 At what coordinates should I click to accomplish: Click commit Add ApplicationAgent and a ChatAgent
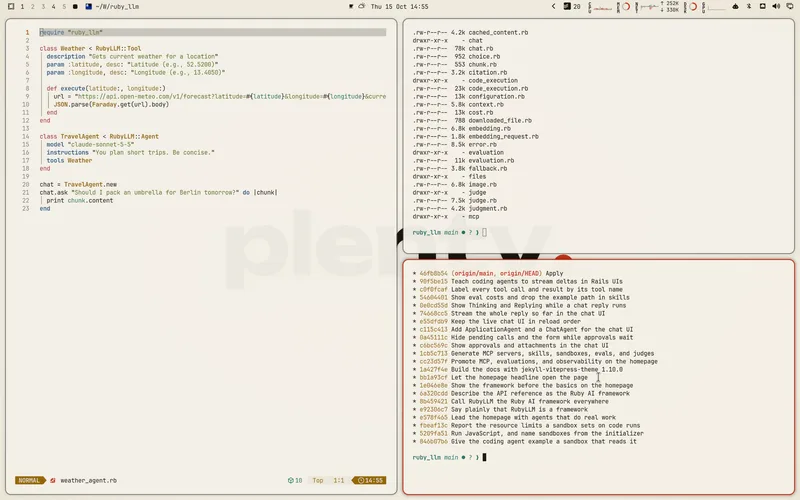[x=542, y=329]
